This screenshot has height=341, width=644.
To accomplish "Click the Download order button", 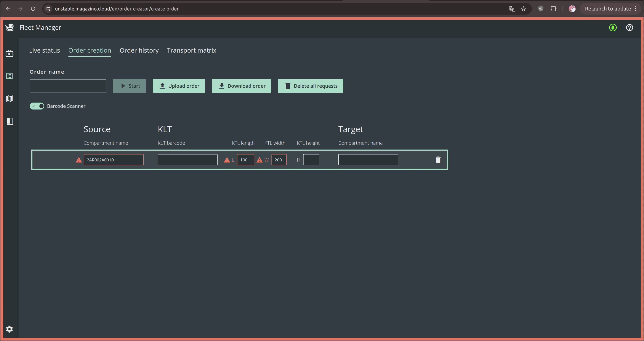I will point(241,86).
